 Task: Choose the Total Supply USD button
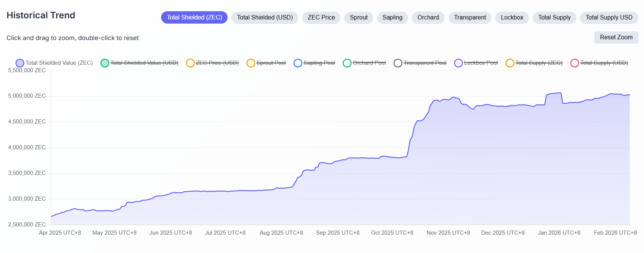609,18
